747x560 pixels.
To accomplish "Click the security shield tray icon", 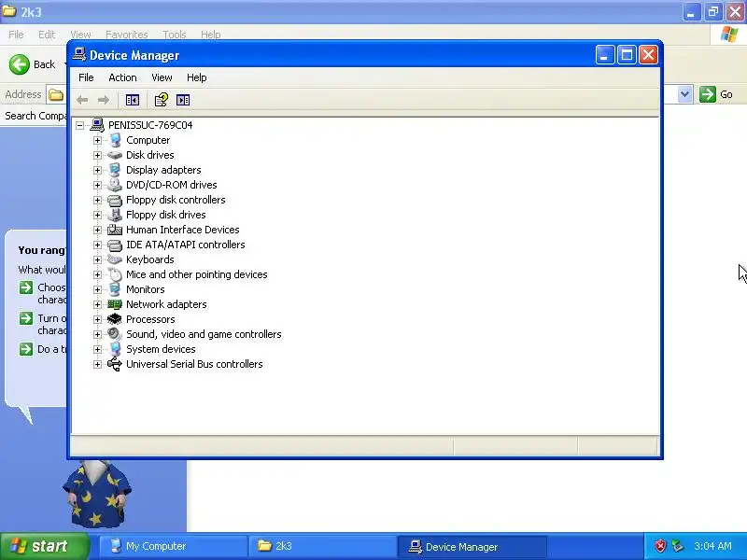I will [660, 546].
